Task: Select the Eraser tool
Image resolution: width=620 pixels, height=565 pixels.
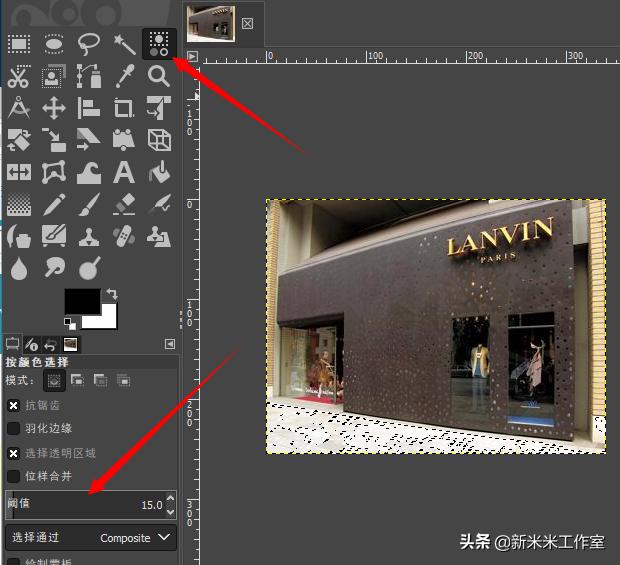Action: coord(124,204)
